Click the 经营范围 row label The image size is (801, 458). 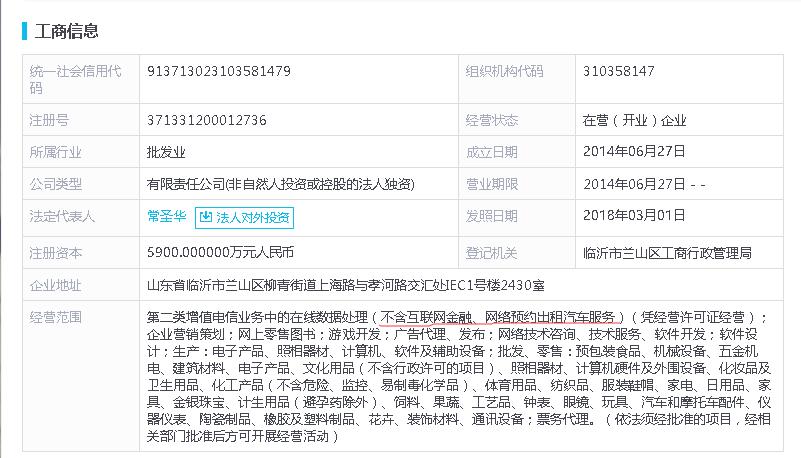[x=57, y=317]
